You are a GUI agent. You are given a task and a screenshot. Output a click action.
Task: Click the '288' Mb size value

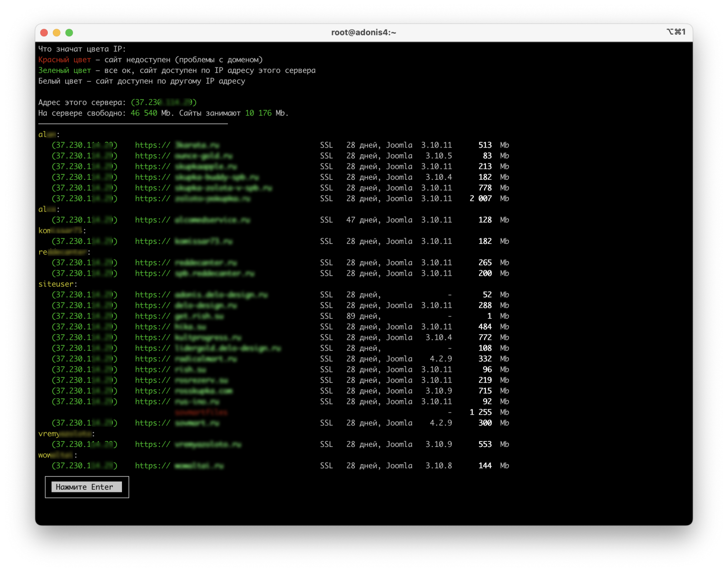pyautogui.click(x=485, y=305)
